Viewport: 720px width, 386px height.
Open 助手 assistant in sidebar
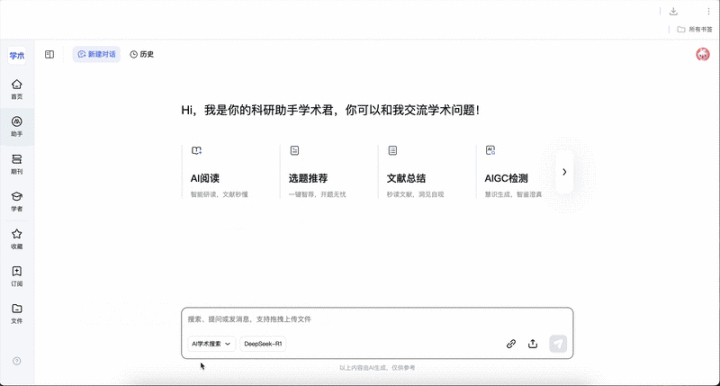[x=17, y=127]
